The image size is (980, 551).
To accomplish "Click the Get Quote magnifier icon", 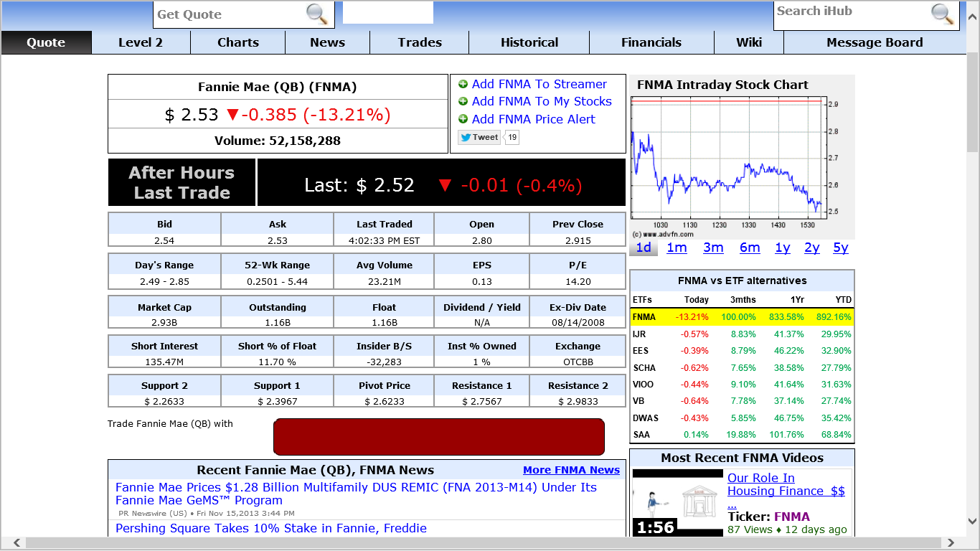I will pos(316,14).
